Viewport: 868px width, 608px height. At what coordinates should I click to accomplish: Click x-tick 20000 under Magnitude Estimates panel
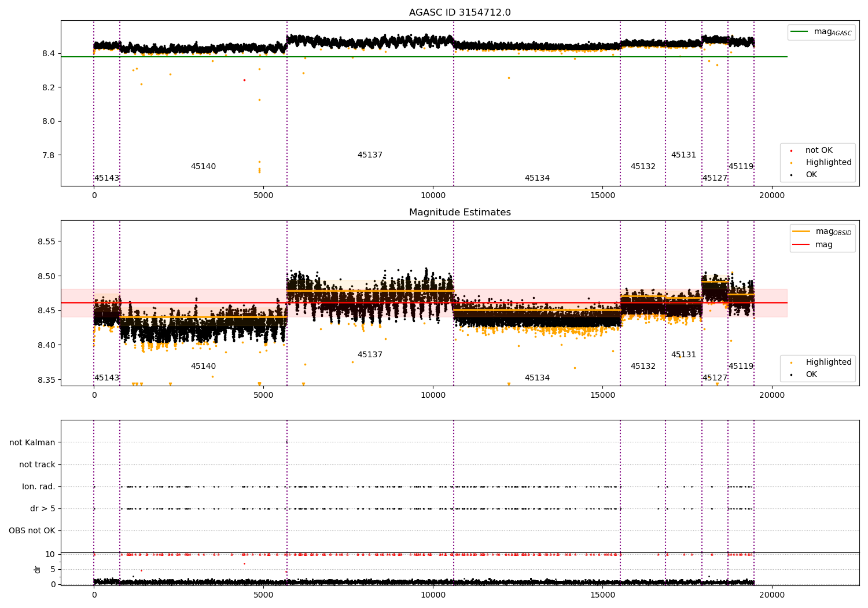click(x=772, y=395)
